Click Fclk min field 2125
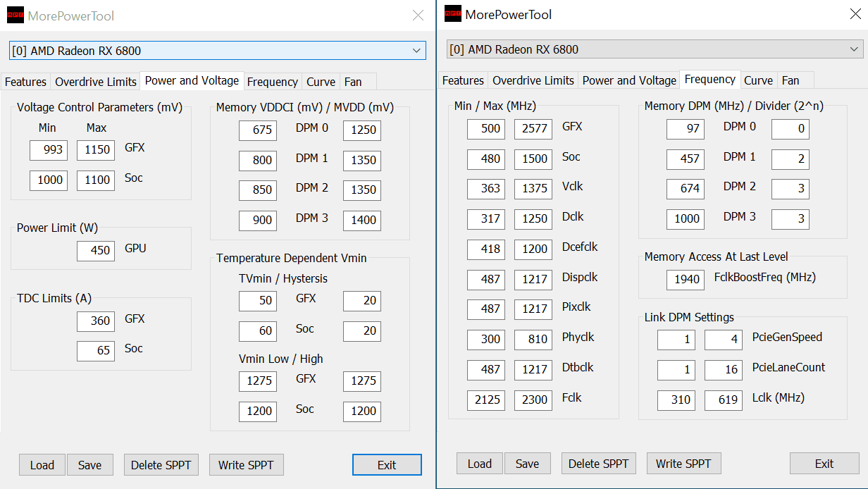Screen dimensions: 868x489 pyautogui.click(x=486, y=400)
